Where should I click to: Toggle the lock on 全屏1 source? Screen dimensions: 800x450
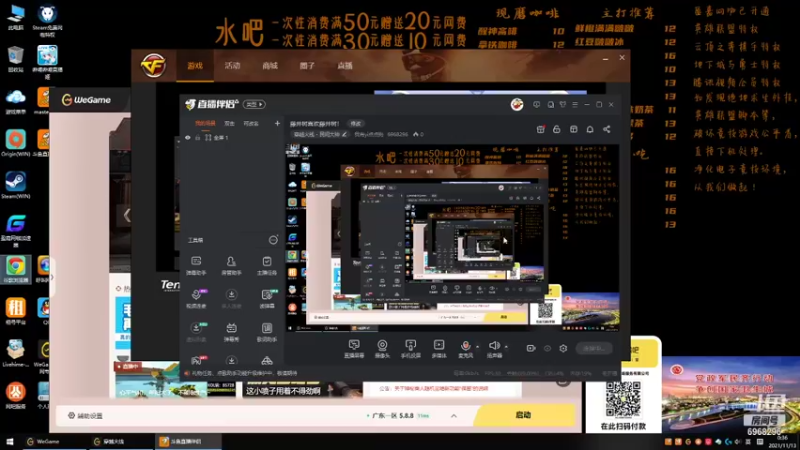(197, 138)
